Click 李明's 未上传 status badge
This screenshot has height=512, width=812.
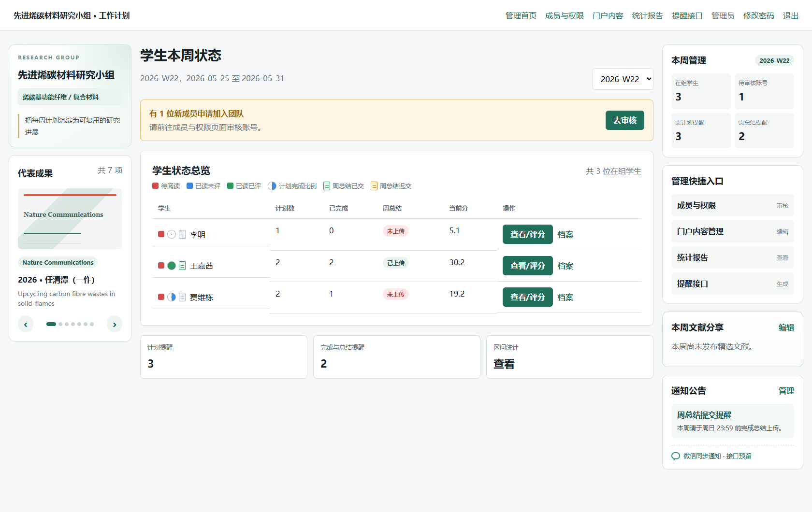(396, 231)
